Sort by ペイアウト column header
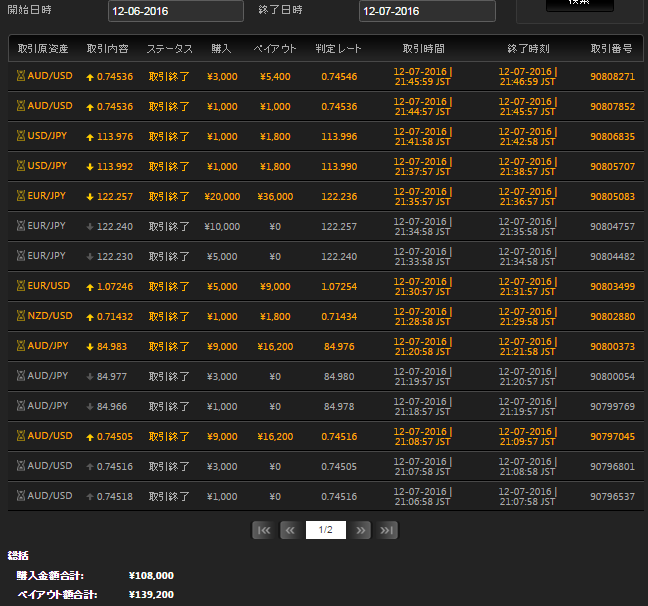This screenshot has height=606, width=648. click(276, 48)
